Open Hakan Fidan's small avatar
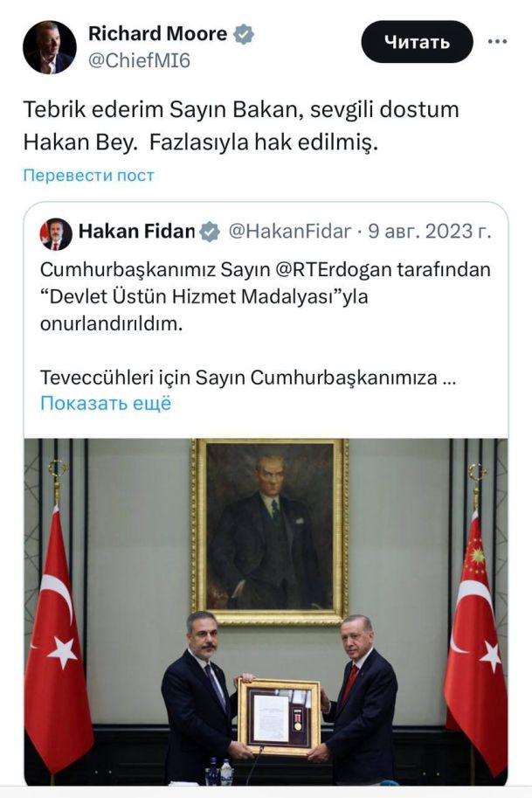The height and width of the screenshot is (798, 532). (56, 234)
